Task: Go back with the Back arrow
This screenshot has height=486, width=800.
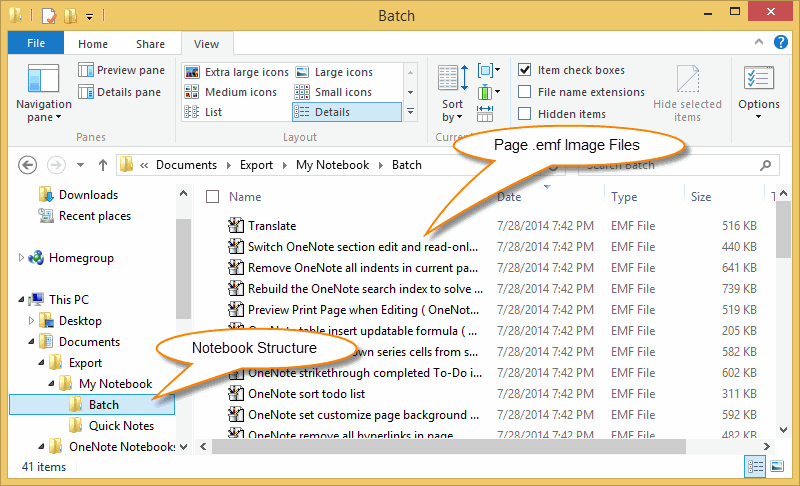Action: point(28,165)
